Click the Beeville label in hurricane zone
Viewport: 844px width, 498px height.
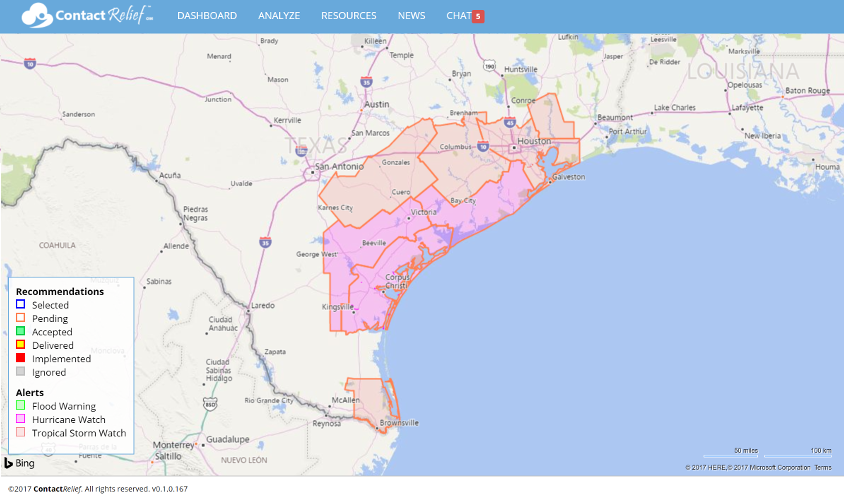click(x=374, y=243)
